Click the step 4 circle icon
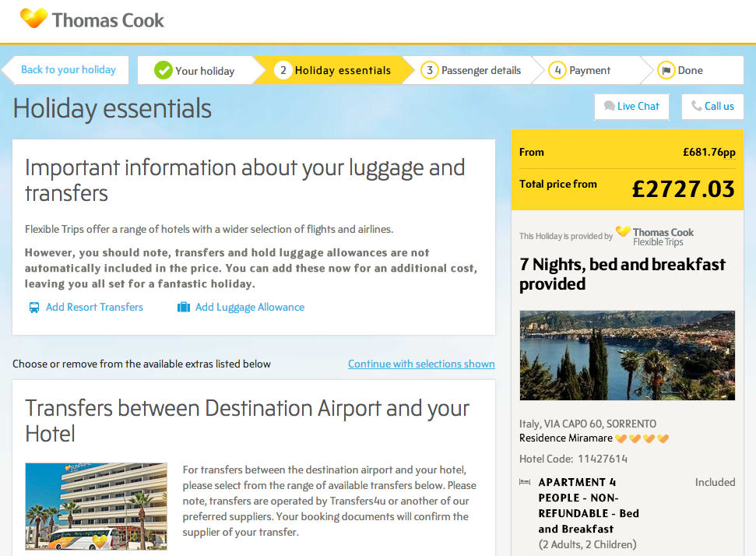 (x=557, y=70)
